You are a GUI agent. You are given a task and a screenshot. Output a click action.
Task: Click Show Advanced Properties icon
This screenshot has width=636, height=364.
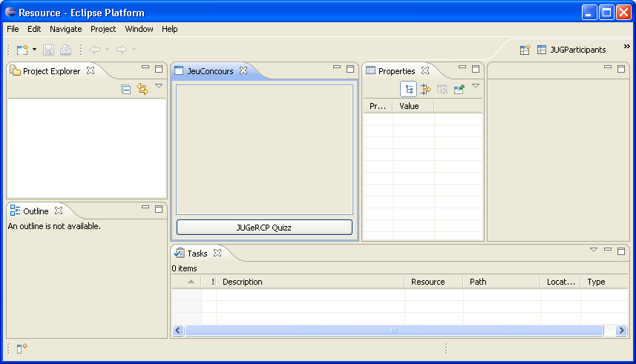[x=425, y=89]
